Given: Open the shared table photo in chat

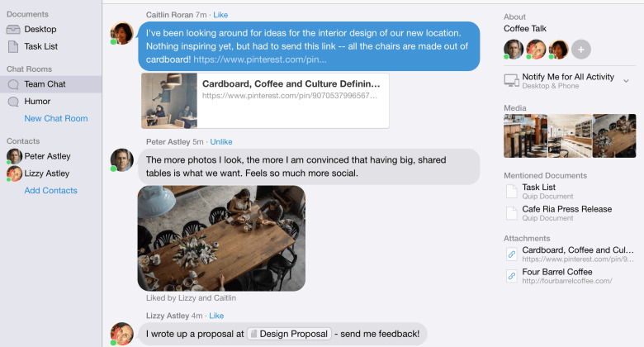Looking at the screenshot, I should (221, 239).
